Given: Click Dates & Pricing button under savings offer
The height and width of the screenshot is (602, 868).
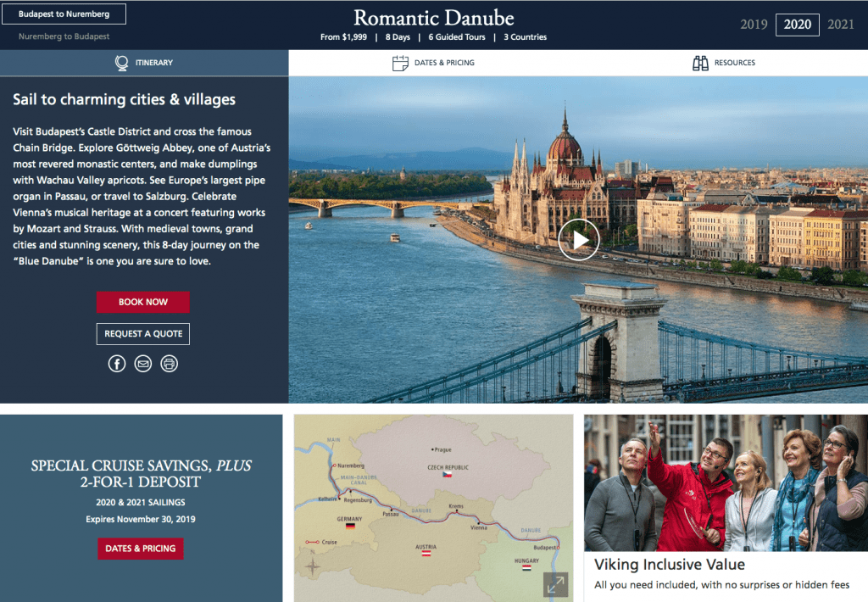Looking at the screenshot, I should pyautogui.click(x=141, y=549).
